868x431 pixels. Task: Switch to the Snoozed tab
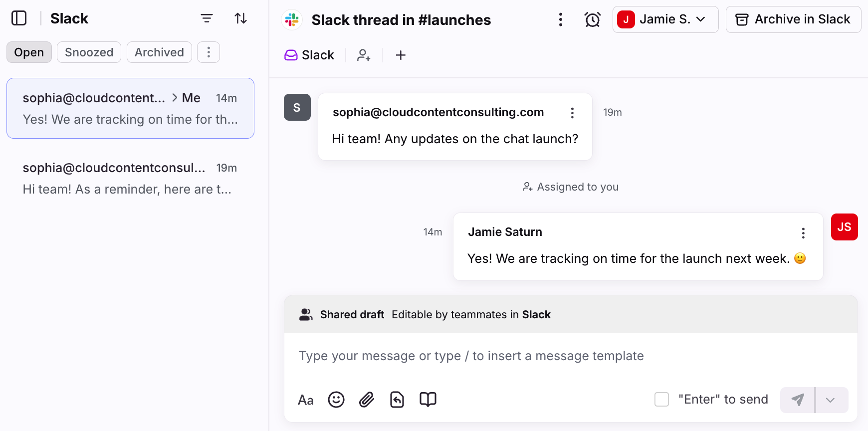pos(89,52)
